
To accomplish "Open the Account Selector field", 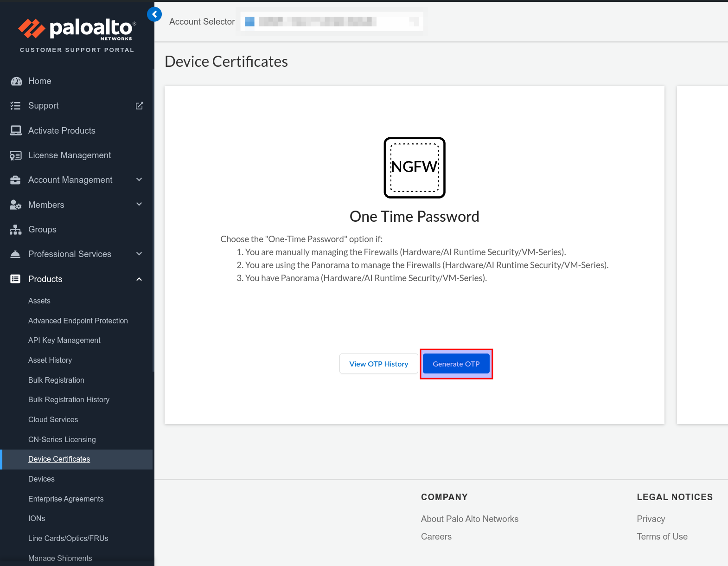I will point(332,21).
